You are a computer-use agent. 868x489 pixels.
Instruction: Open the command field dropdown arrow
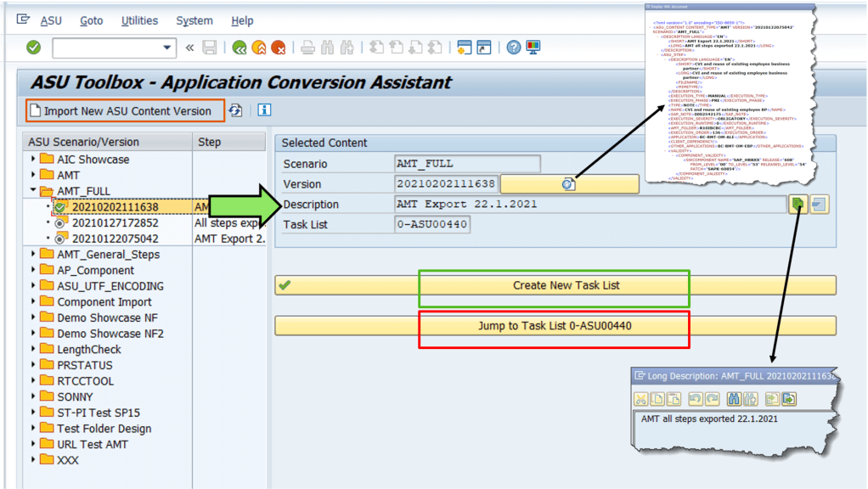(166, 48)
